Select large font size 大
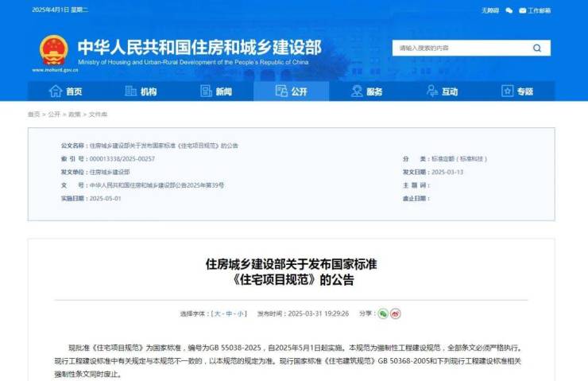This screenshot has width=588, height=381. (x=217, y=313)
